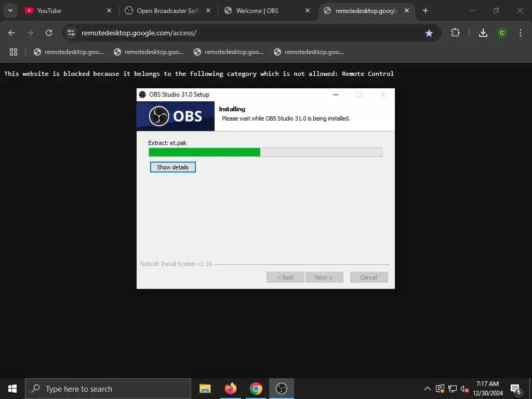Viewport: 532px width, 399px height.
Task: Open the Extensions puzzle icon
Action: tap(455, 33)
